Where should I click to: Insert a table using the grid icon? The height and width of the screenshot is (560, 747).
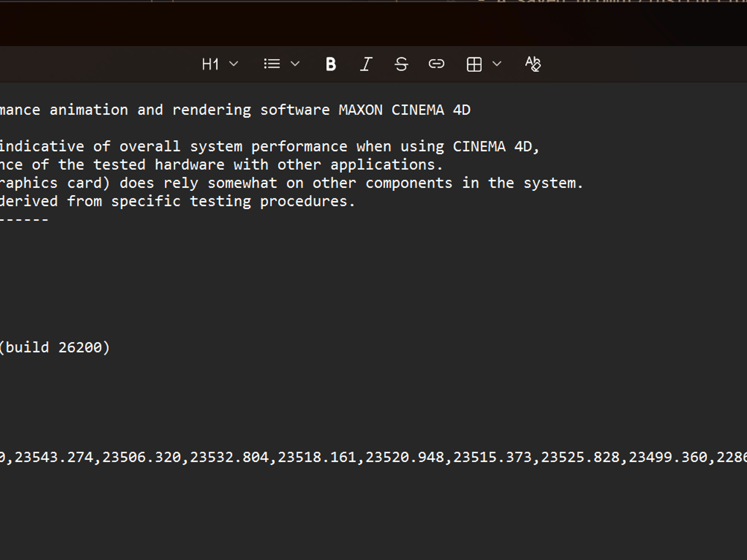tap(474, 64)
